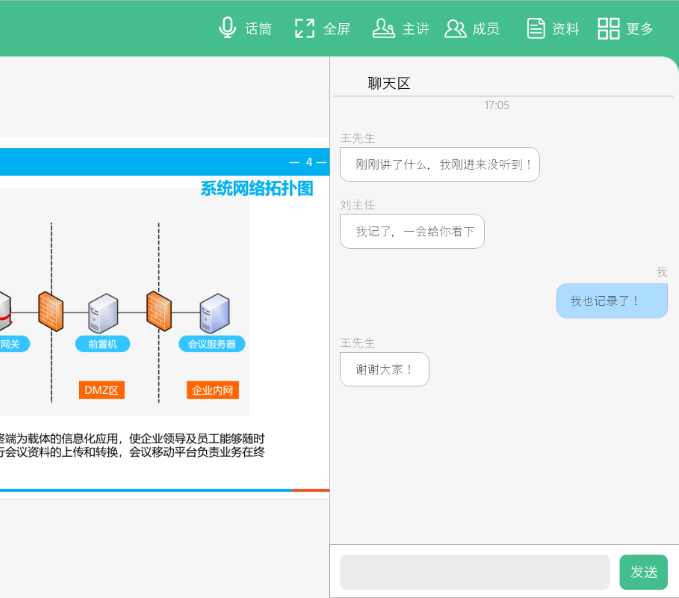The image size is (679, 598).
Task: Click sender name 刘主任 in the chat
Action: [357, 205]
